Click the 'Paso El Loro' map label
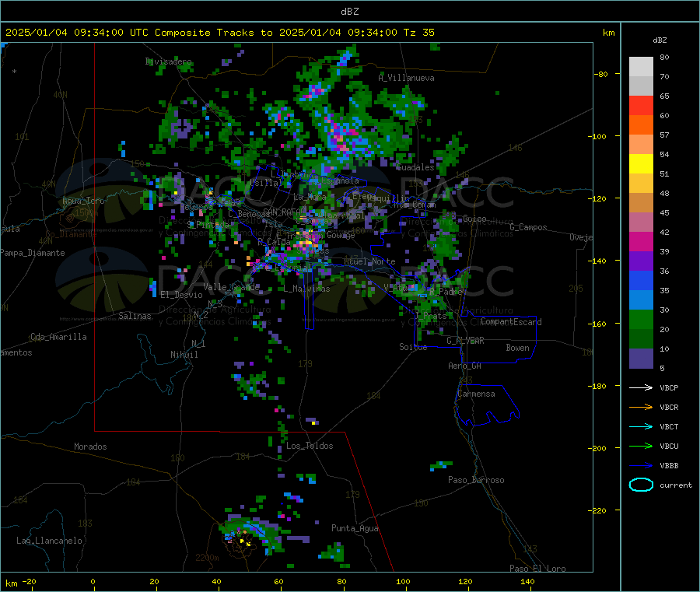 click(537, 569)
